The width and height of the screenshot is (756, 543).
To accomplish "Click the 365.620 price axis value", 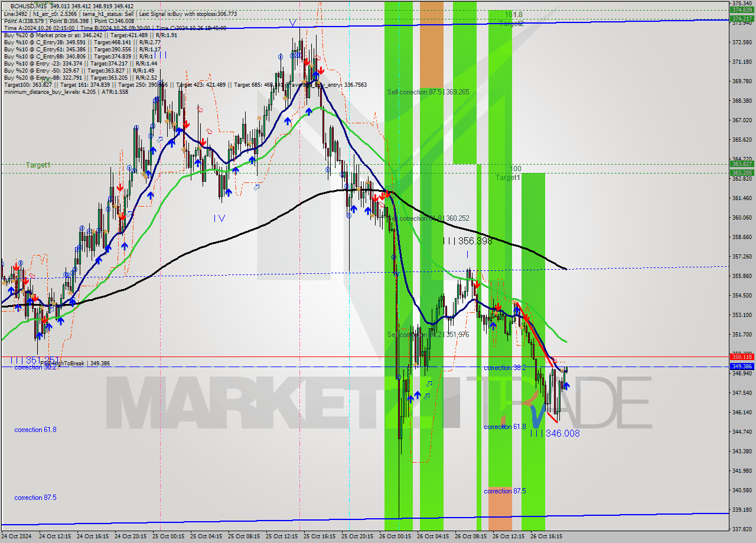I will tap(742, 139).
